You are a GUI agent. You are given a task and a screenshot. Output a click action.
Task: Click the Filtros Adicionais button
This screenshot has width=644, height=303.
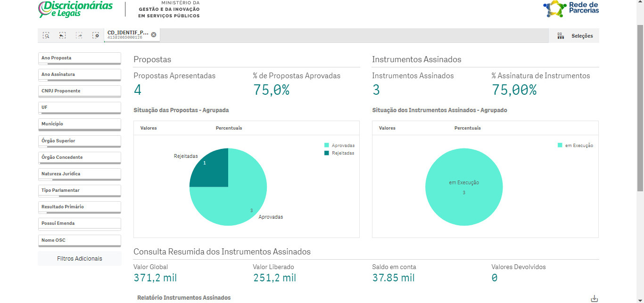pos(79,259)
